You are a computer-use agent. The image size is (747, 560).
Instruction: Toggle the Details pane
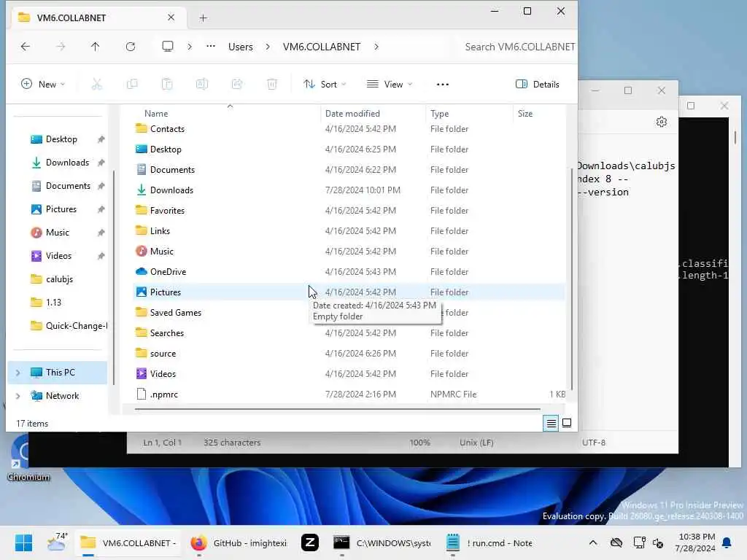tap(538, 85)
